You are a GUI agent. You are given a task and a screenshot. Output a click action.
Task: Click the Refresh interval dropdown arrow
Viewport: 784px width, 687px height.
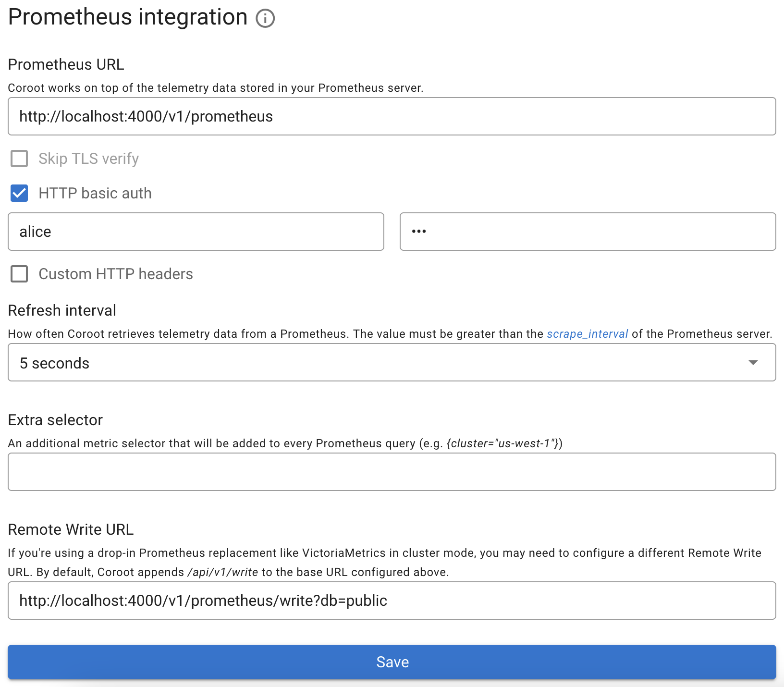pos(753,363)
